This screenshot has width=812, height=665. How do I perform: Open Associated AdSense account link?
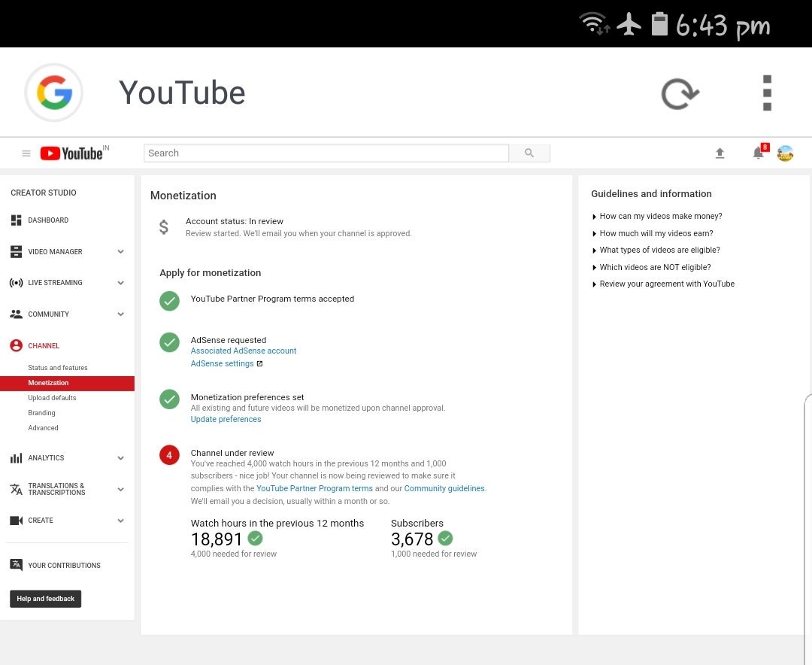pyautogui.click(x=244, y=351)
